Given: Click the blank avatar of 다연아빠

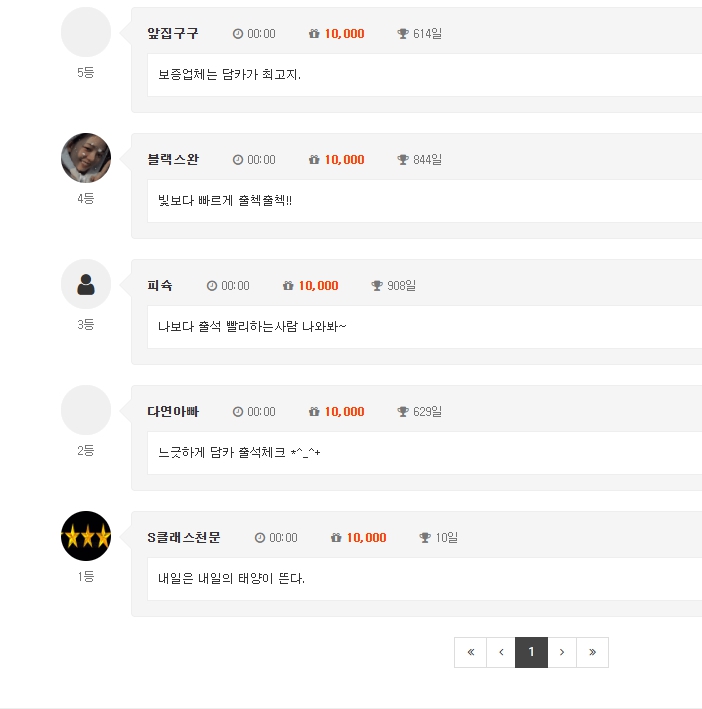Looking at the screenshot, I should (x=86, y=410).
